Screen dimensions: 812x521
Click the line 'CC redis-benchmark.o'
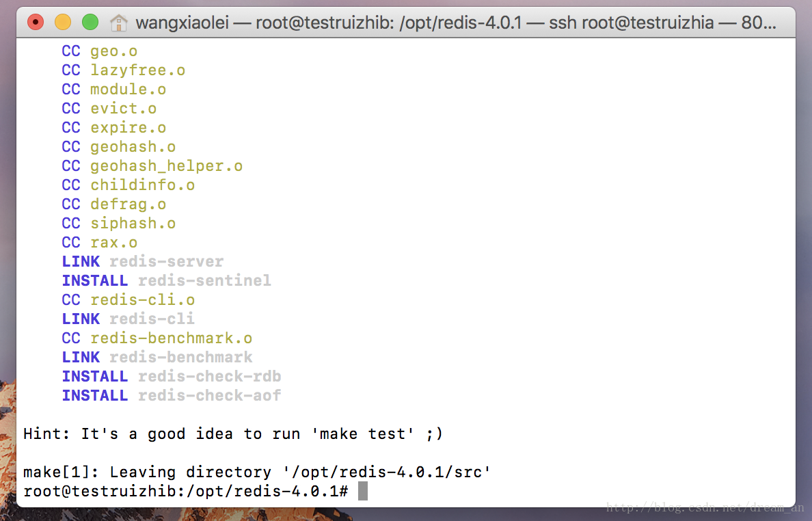157,338
